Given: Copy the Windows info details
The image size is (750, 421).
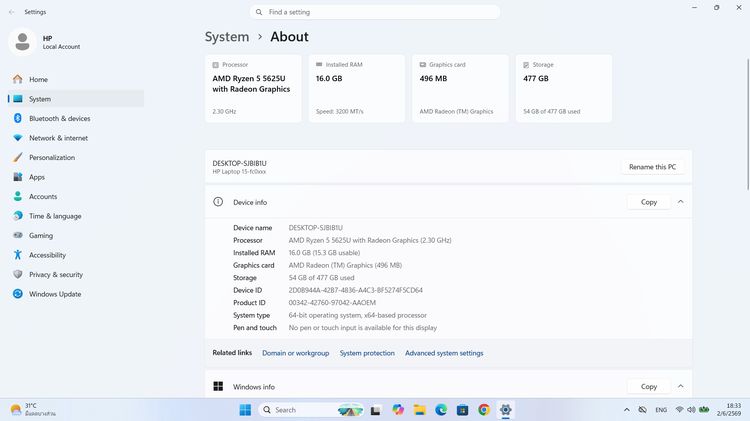Looking at the screenshot, I should pyautogui.click(x=649, y=387).
